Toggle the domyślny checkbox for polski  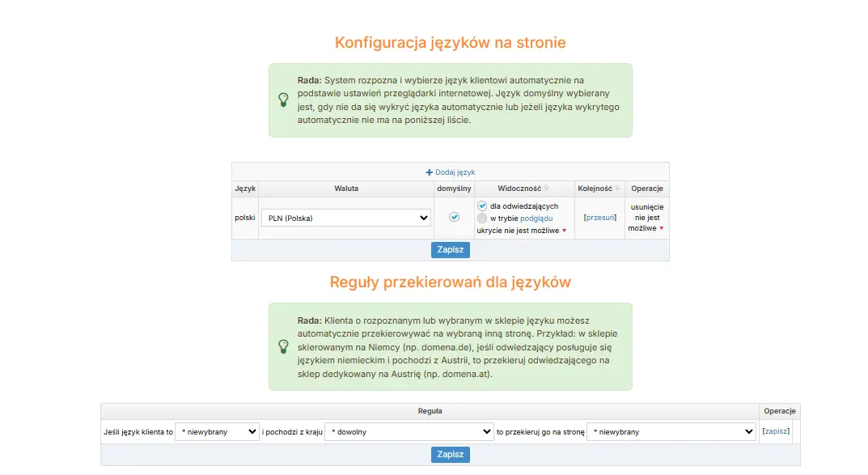[455, 217]
